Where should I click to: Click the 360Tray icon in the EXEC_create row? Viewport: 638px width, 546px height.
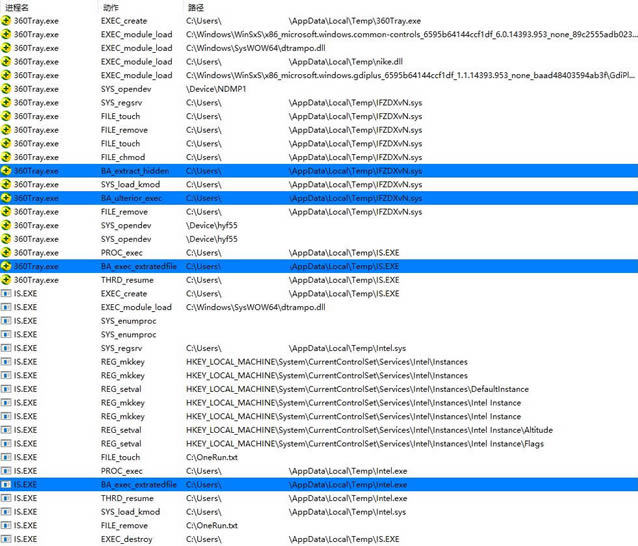pyautogui.click(x=6, y=20)
